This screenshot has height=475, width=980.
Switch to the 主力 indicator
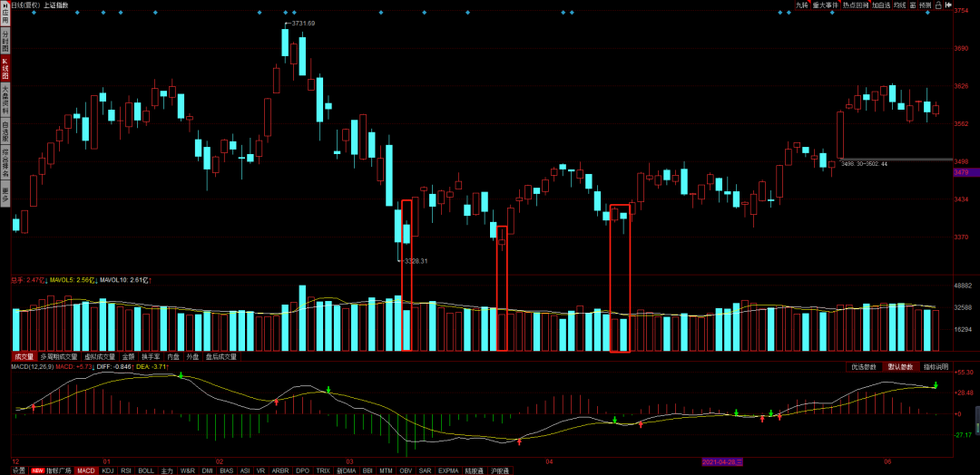pos(167,470)
